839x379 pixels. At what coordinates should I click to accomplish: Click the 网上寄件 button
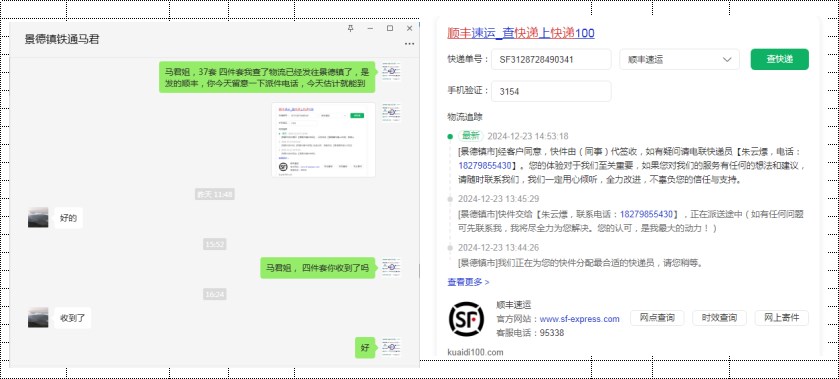(x=782, y=317)
